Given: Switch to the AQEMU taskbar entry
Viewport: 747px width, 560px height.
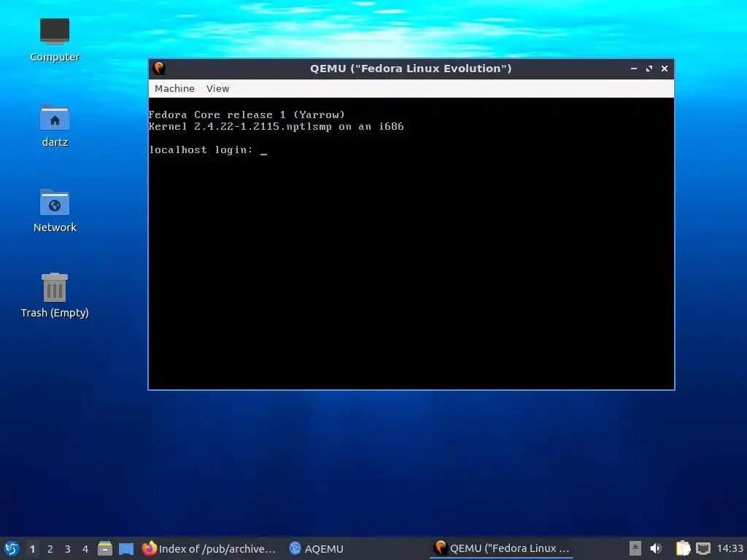Looking at the screenshot, I should [317, 548].
